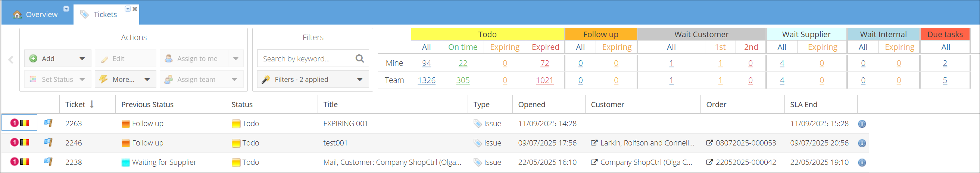Click the search magnifier icon in Filters
The height and width of the screenshot is (173, 980).
[359, 58]
